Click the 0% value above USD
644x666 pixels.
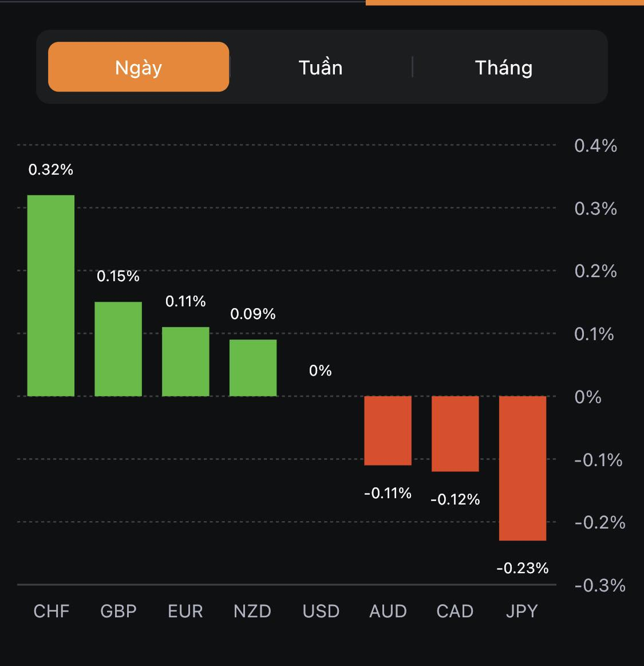321,371
